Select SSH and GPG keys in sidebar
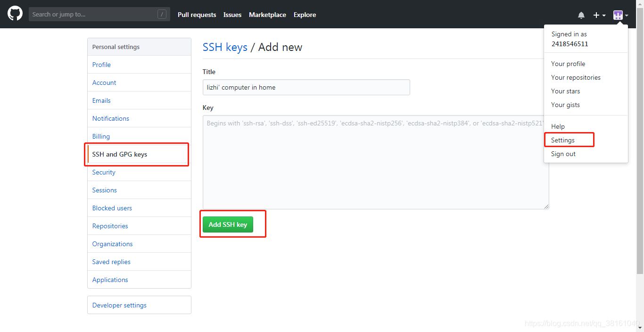This screenshot has width=644, height=332. (139, 154)
